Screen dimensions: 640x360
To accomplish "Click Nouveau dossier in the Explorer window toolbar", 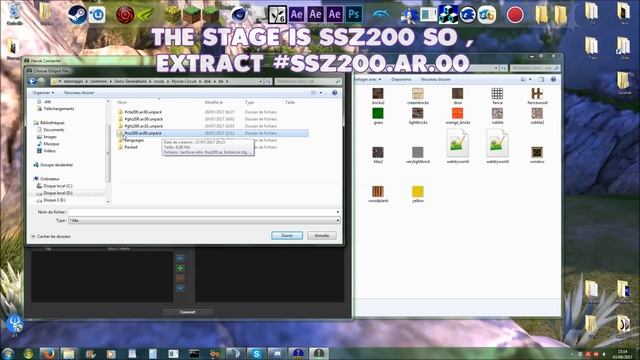I will [436, 79].
